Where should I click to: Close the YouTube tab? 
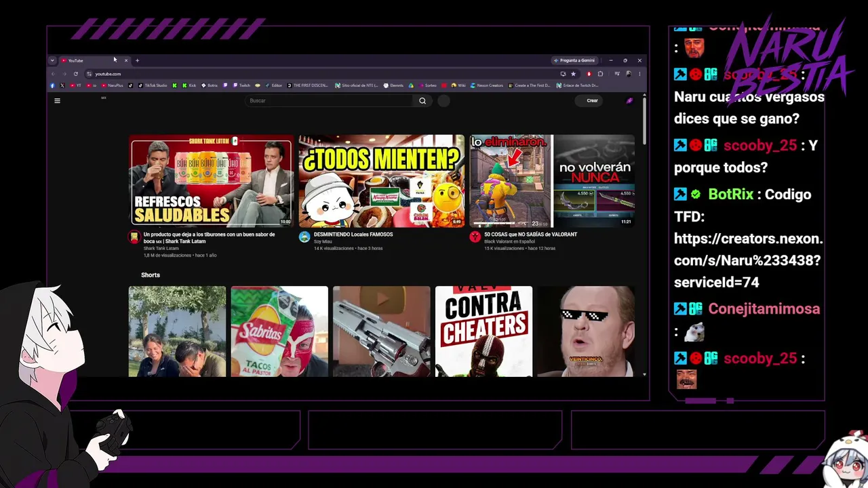tap(125, 60)
